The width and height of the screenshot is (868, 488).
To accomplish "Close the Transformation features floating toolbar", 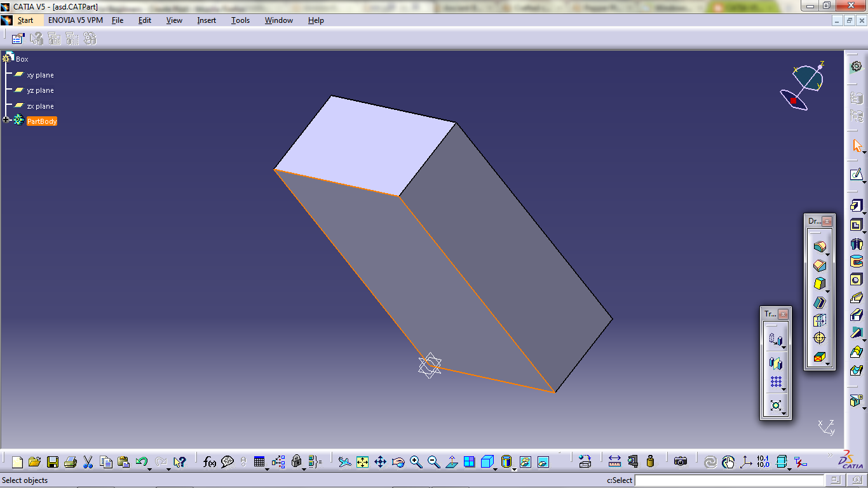I will 783,315.
